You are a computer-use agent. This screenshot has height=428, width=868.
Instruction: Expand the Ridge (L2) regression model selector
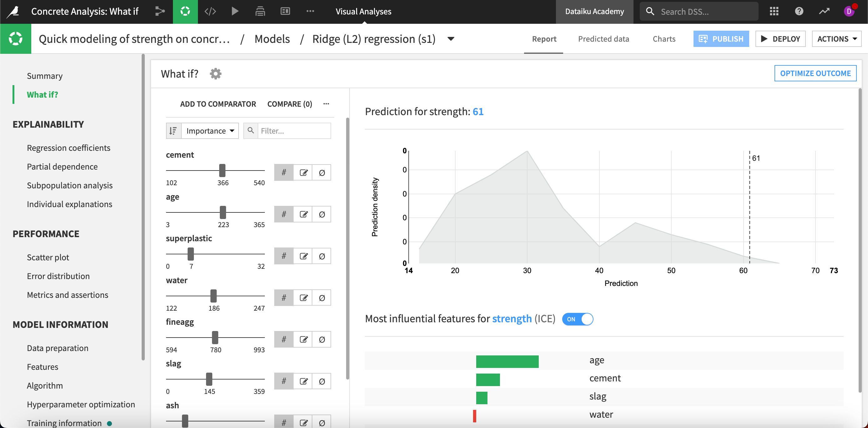(451, 39)
